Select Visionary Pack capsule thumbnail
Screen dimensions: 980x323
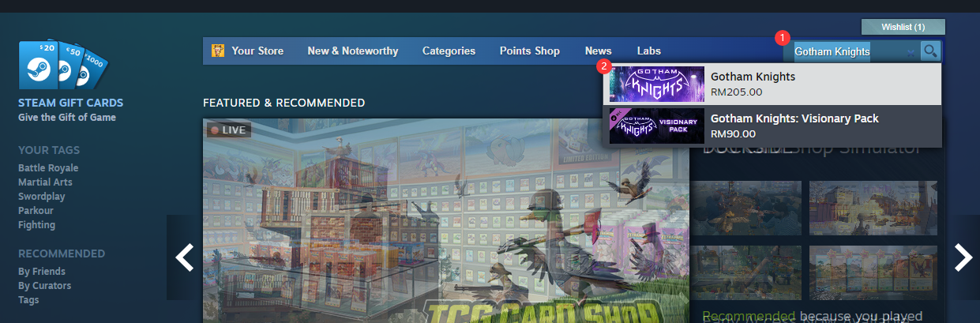click(654, 126)
